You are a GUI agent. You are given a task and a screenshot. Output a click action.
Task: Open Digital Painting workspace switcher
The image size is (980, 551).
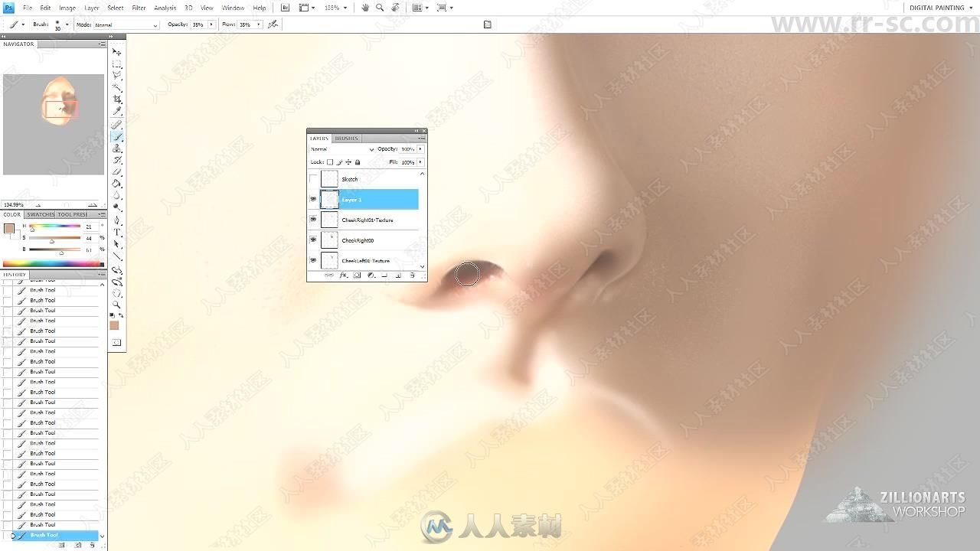[942, 8]
